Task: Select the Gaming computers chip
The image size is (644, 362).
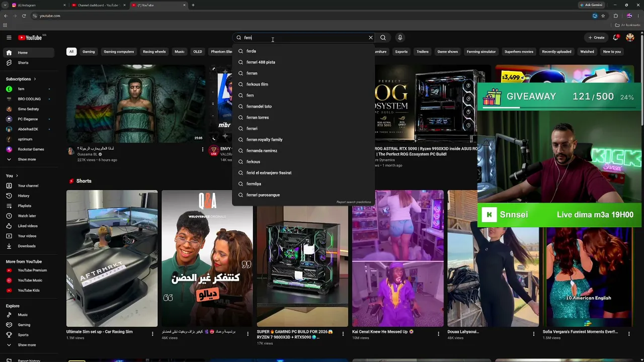Action: [119, 51]
